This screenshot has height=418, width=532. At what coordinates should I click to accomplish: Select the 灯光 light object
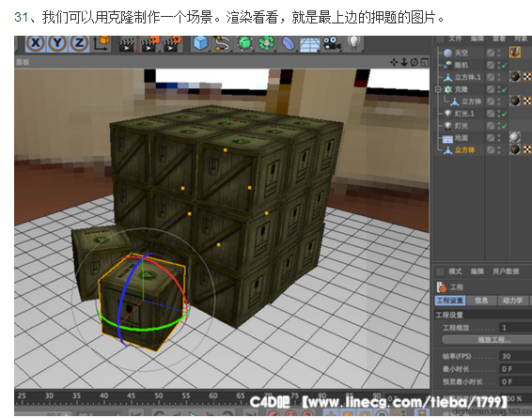[x=462, y=126]
